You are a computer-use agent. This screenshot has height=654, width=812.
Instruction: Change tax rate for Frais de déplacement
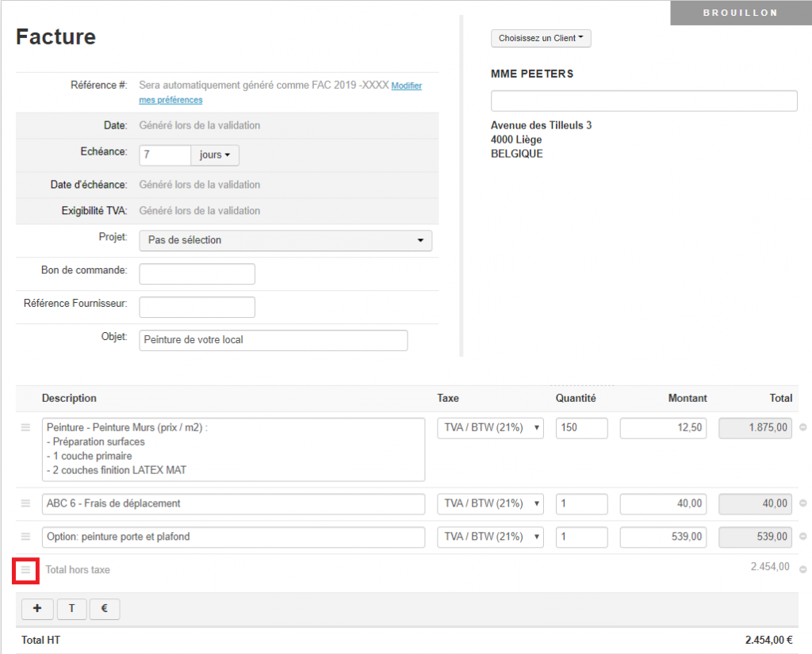tap(490, 503)
